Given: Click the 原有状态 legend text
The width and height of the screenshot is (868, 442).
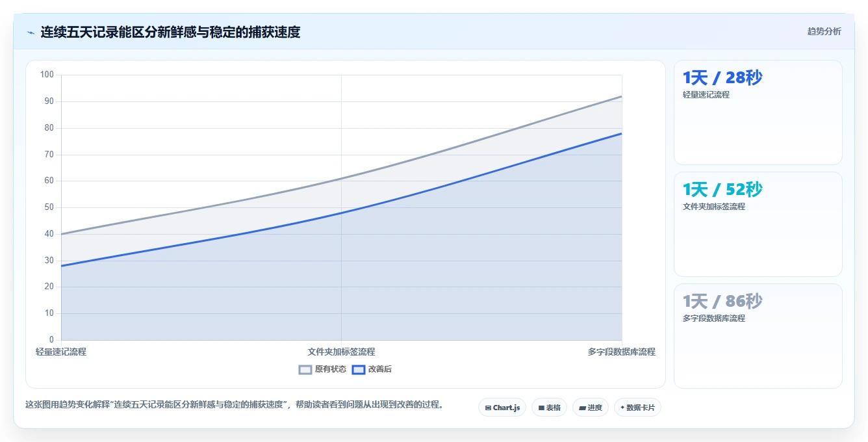Looking at the screenshot, I should [x=331, y=369].
